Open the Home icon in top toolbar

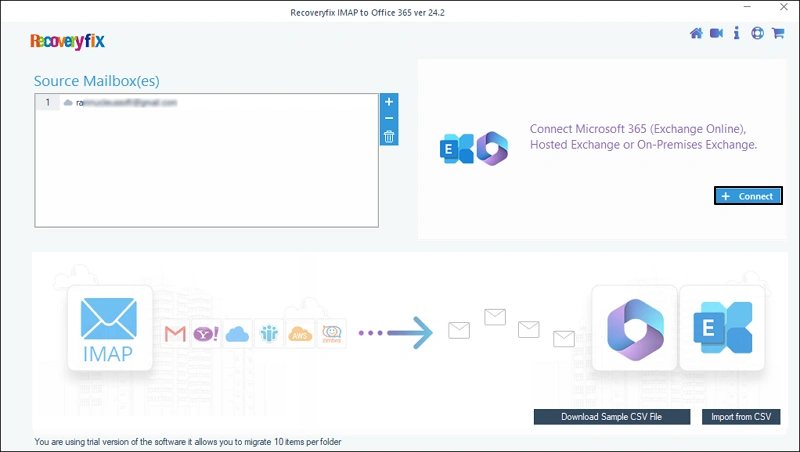696,33
